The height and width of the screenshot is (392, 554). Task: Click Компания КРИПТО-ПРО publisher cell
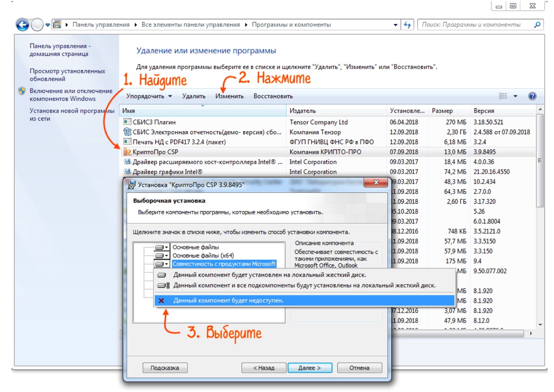click(x=325, y=152)
